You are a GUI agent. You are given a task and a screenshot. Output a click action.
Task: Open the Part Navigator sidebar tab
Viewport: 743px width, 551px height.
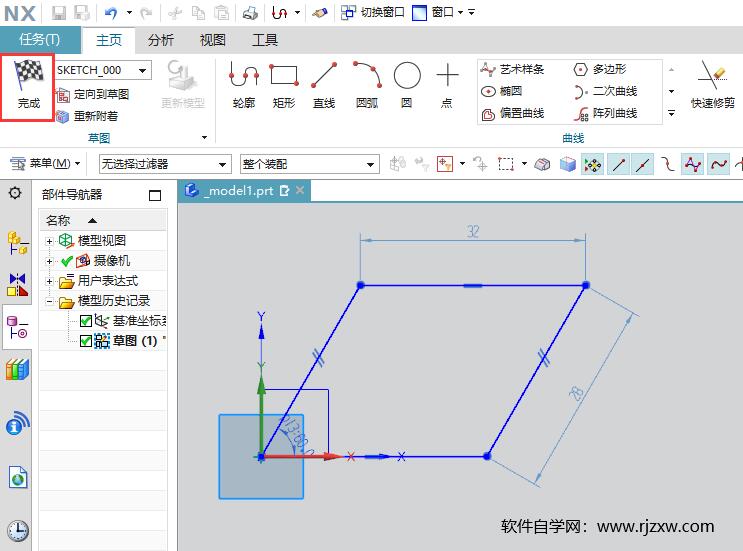point(17,327)
